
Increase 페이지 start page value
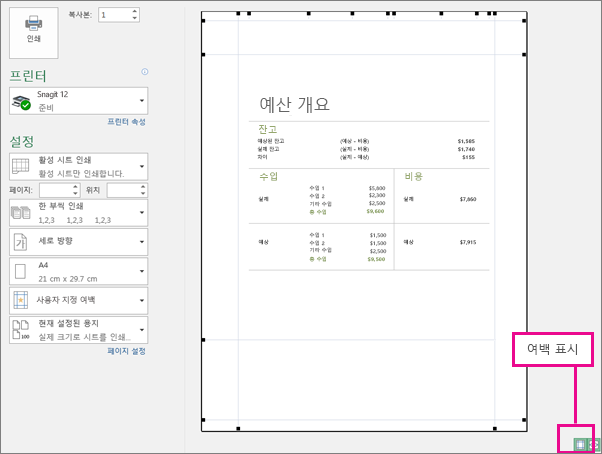pos(76,187)
